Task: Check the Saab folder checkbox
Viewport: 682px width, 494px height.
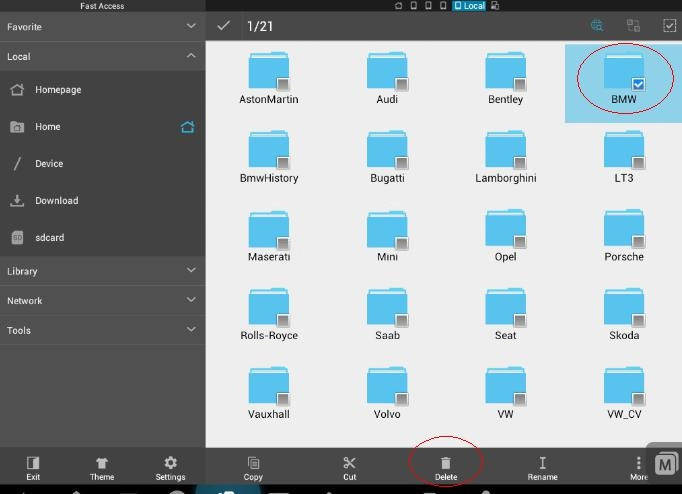Action: [401, 320]
